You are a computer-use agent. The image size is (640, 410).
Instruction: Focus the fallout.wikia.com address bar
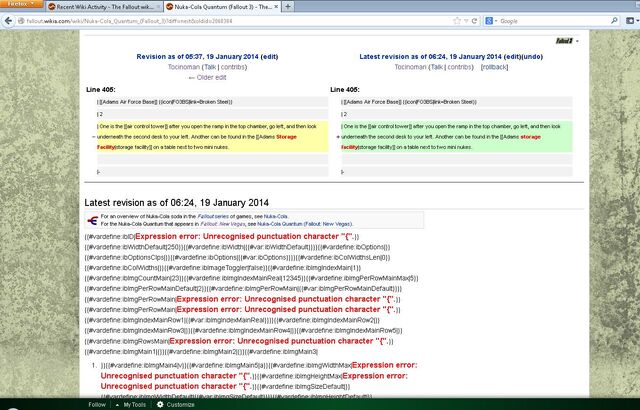pos(237,21)
